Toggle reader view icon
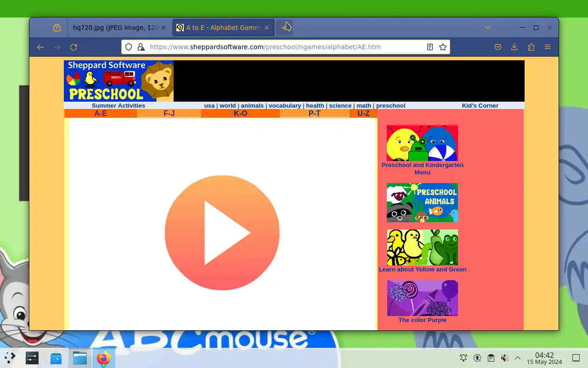 (x=430, y=47)
